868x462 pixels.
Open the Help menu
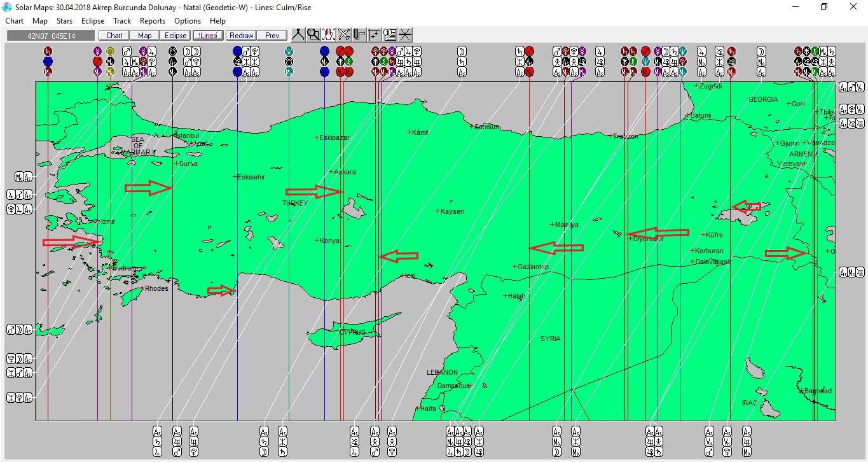(217, 21)
